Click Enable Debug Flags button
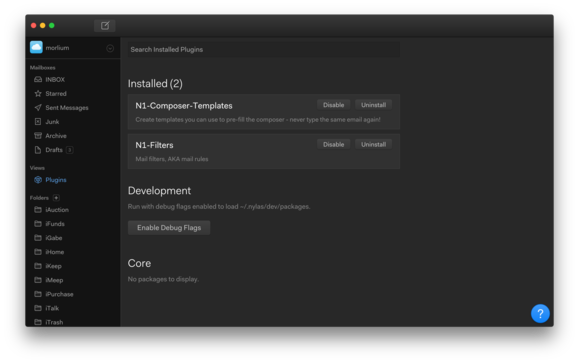Image resolution: width=579 pixels, height=363 pixels. (x=169, y=227)
